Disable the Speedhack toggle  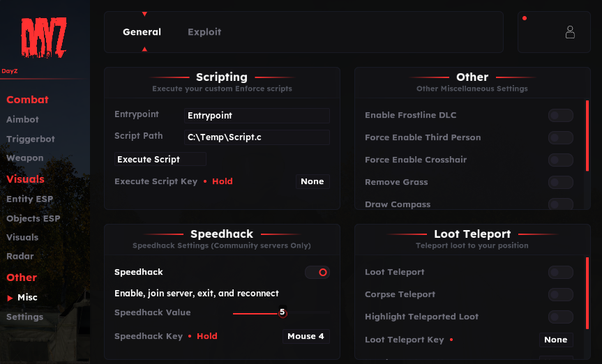click(x=317, y=272)
